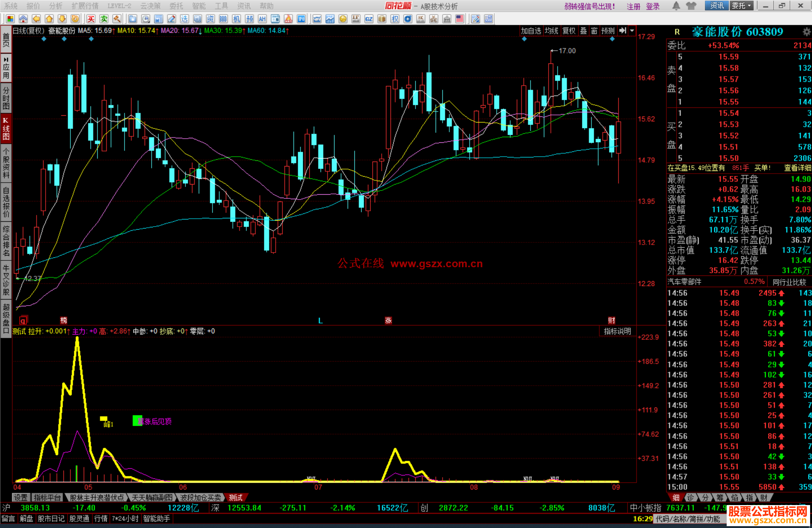Click the IPO toolbar icon
812x528 pixels.
(x=301, y=19)
